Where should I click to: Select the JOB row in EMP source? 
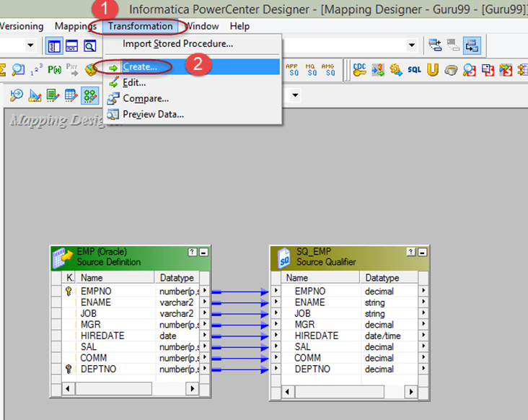[x=131, y=314]
